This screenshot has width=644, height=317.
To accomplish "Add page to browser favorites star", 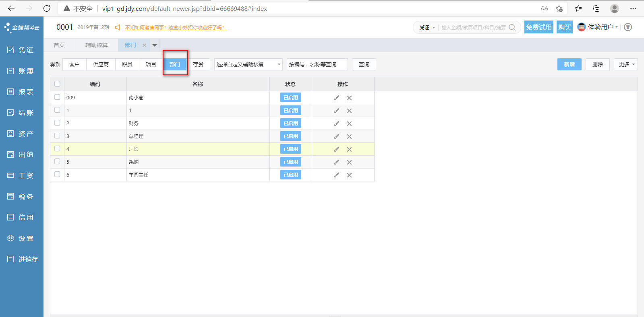I will click(x=559, y=8).
